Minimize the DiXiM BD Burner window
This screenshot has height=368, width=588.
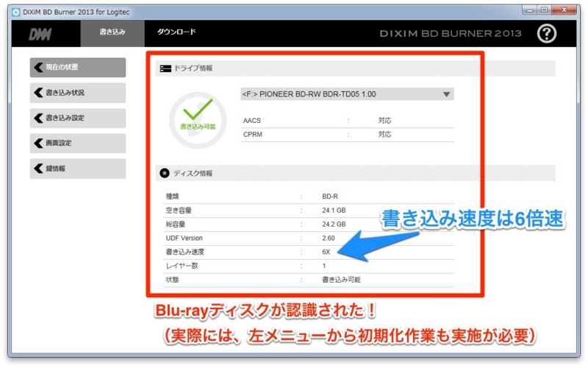click(x=530, y=10)
